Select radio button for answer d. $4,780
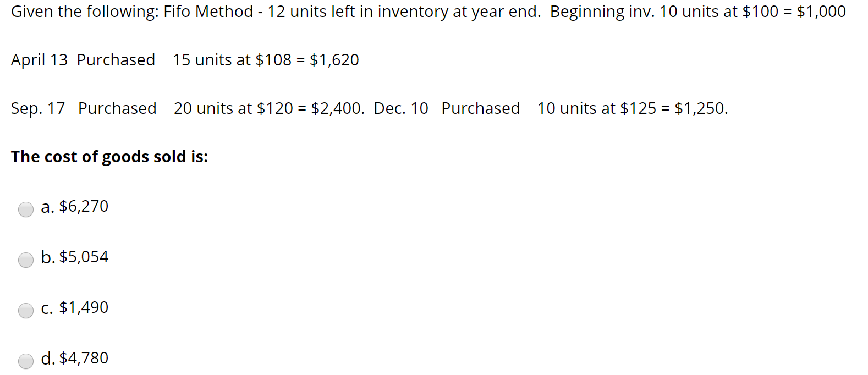Screen dimensions: 868x375 (x=25, y=361)
